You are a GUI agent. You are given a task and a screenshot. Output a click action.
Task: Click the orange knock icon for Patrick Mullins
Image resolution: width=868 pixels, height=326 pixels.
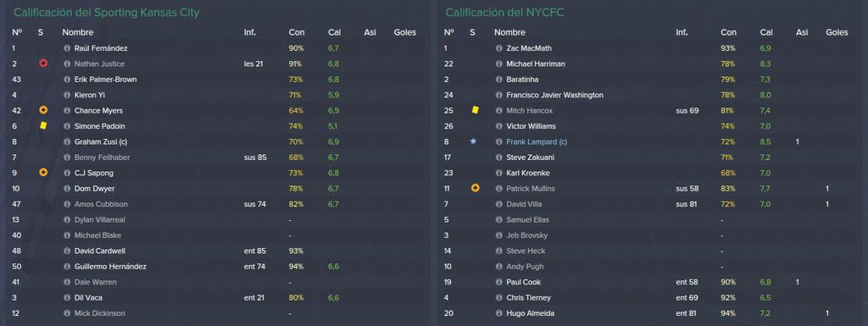click(x=475, y=189)
